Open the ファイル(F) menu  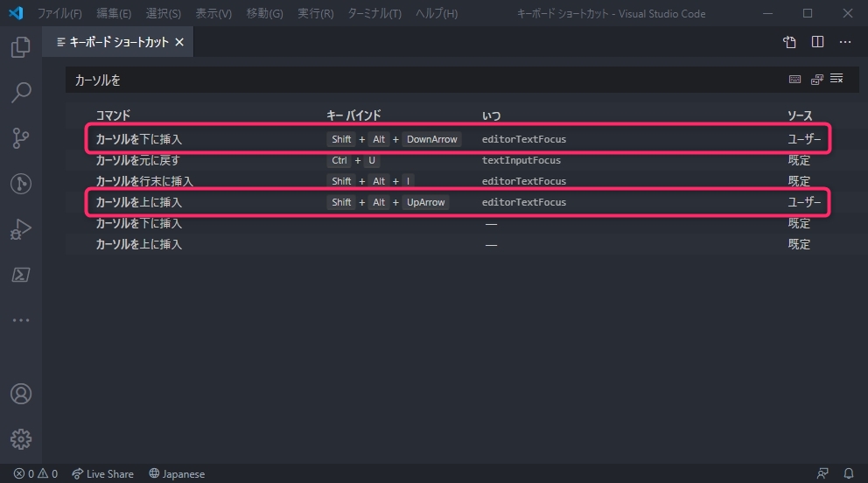(x=59, y=14)
